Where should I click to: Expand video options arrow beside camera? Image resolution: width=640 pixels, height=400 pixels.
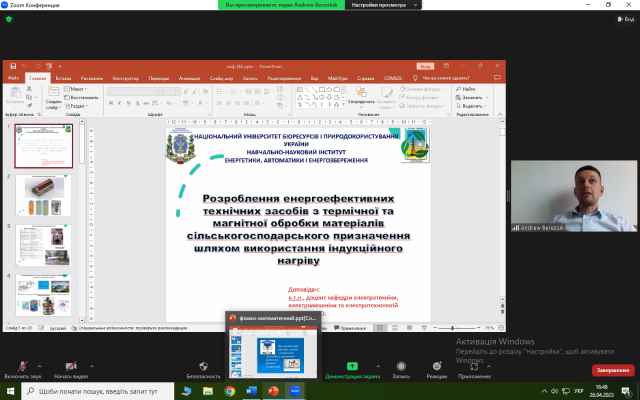point(92,366)
